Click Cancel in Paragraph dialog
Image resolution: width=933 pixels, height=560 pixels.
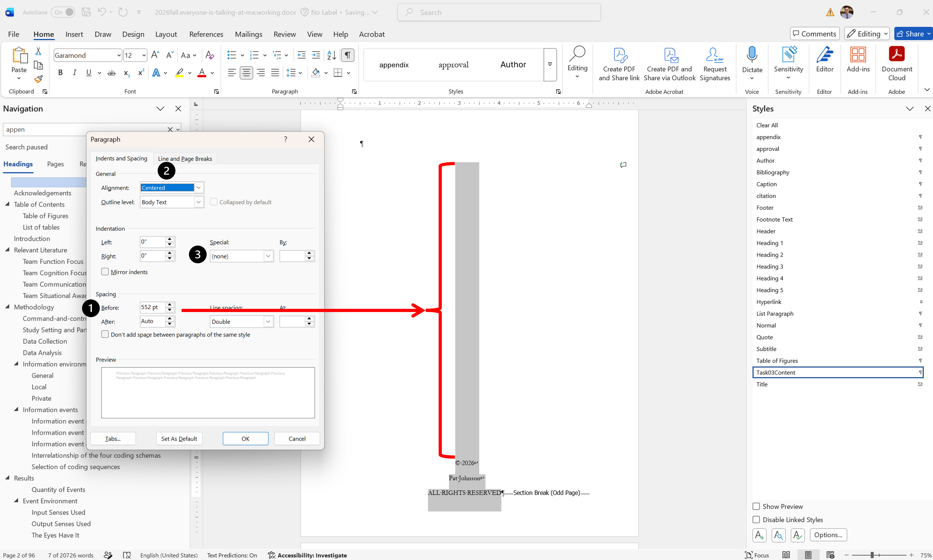point(297,438)
